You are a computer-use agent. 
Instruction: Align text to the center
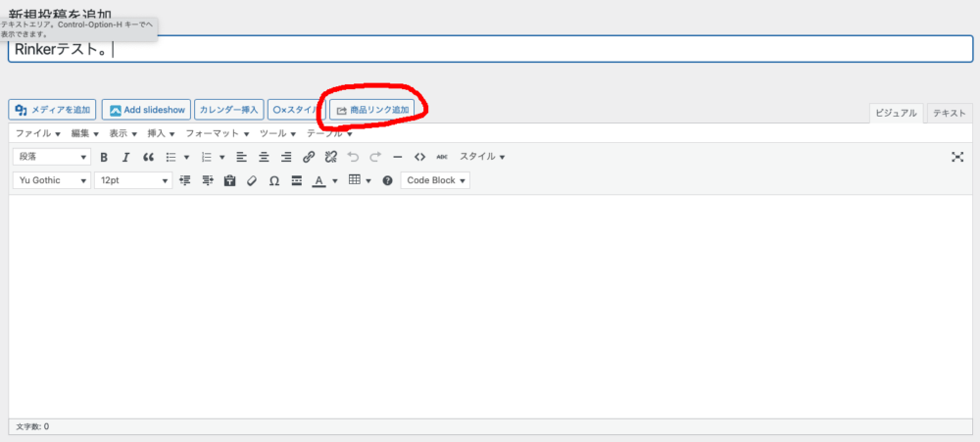(264, 157)
